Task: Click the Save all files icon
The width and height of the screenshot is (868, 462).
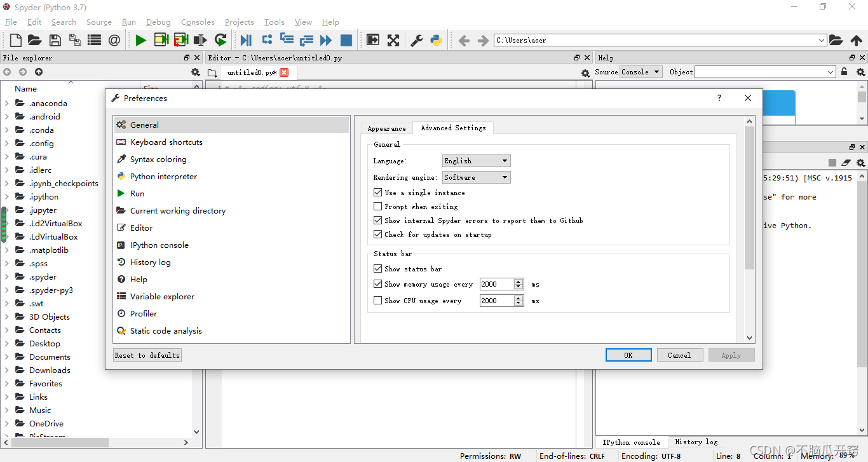Action: pos(75,40)
